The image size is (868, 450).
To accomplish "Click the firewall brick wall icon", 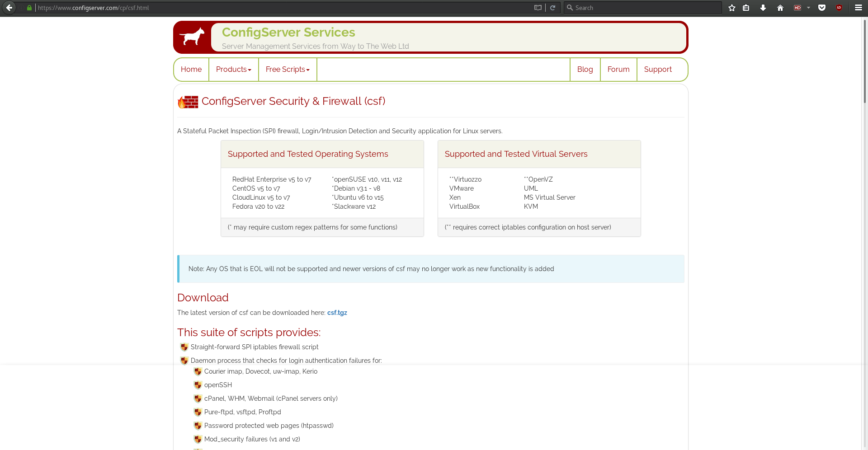I will click(x=188, y=102).
